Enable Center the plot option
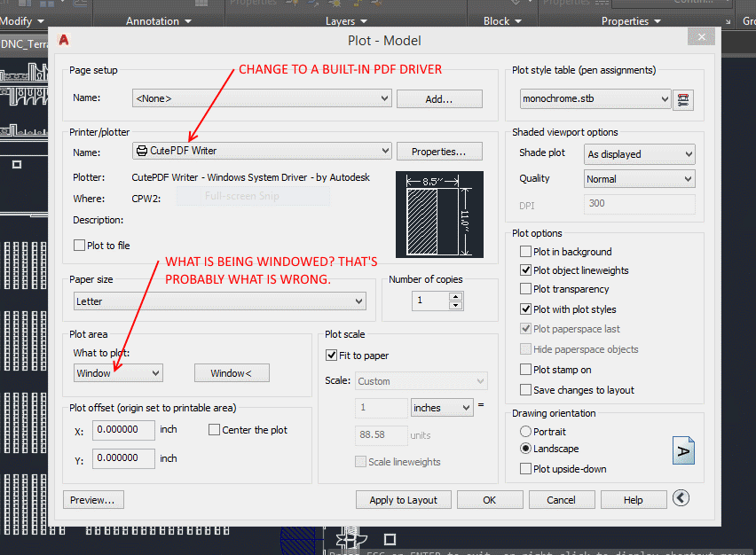The width and height of the screenshot is (756, 555). coord(214,430)
